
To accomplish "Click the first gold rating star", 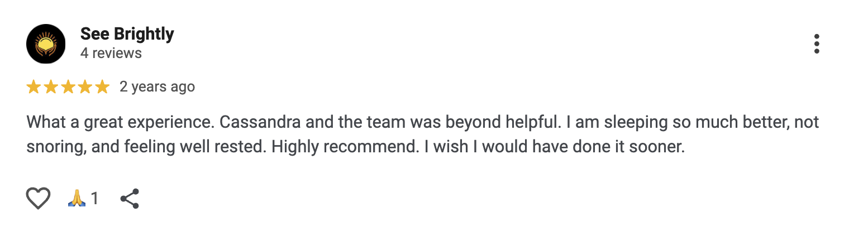I will tap(34, 87).
